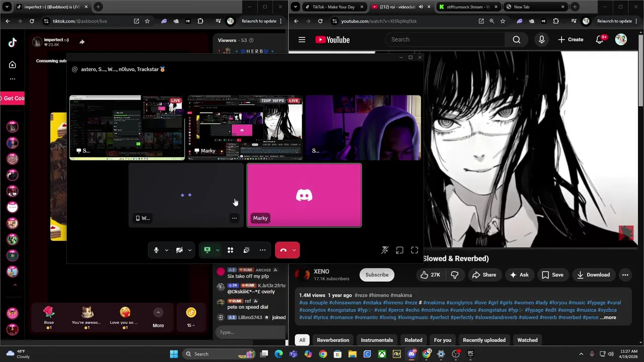Click YouTube search magnifier button
The height and width of the screenshot is (362, 644).
pyautogui.click(x=517, y=40)
